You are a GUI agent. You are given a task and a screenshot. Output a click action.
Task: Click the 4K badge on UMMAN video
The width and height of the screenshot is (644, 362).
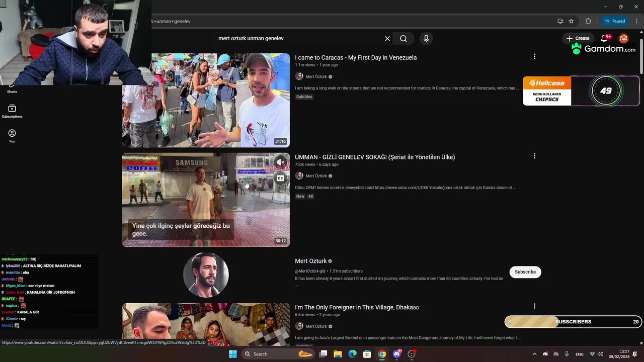tap(310, 197)
